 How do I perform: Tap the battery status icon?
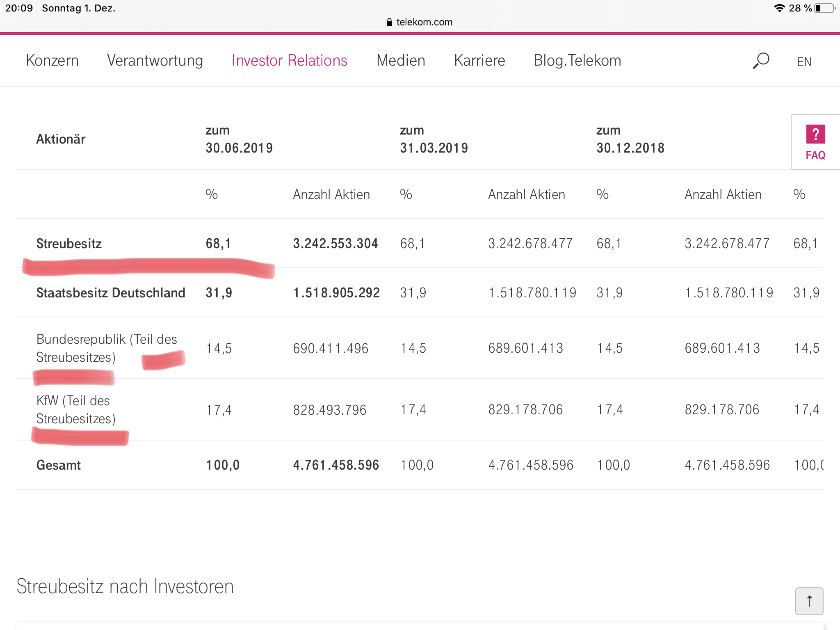[x=824, y=8]
